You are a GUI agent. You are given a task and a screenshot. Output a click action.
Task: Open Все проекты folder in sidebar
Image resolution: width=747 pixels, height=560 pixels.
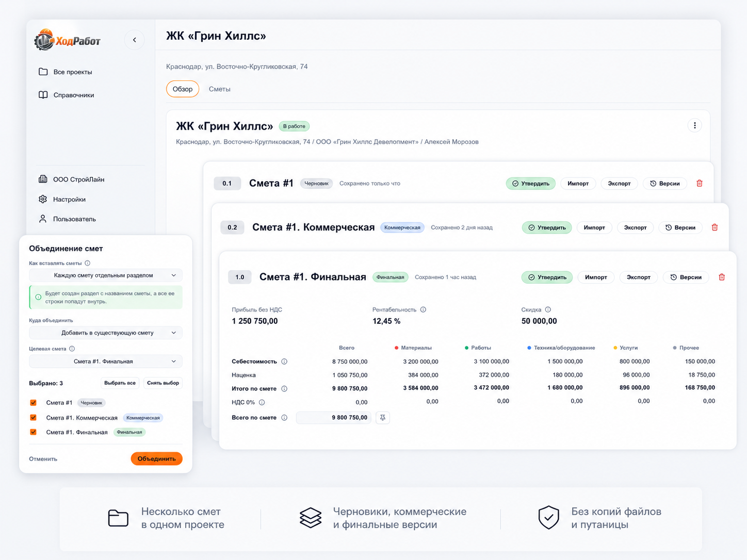coord(66,72)
